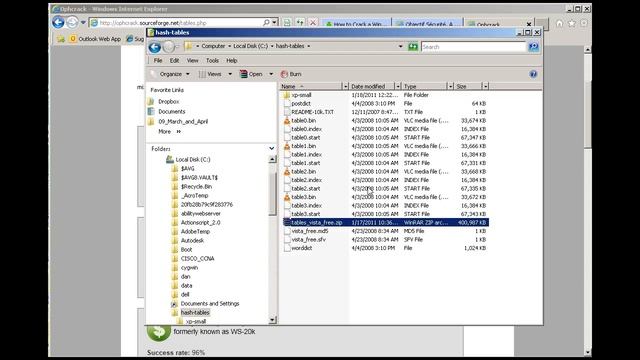Open the Help menu

(x=231, y=60)
